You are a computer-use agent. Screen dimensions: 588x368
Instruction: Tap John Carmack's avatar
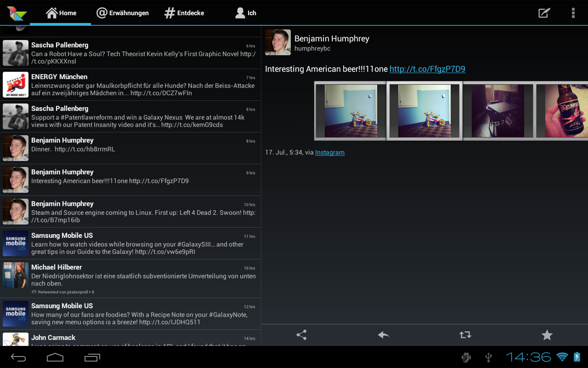pyautogui.click(x=16, y=339)
